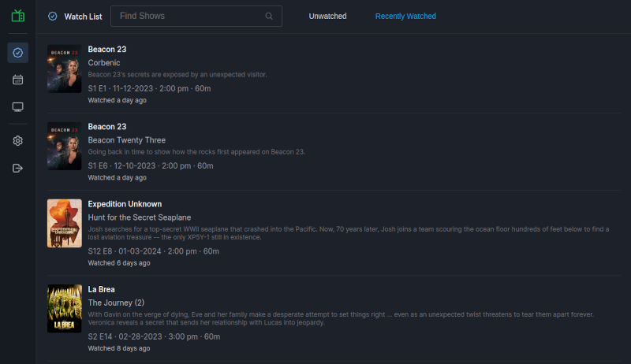Click the S12 E8 · 01-03-2024 info line
The height and width of the screenshot is (364, 631).
coord(153,251)
